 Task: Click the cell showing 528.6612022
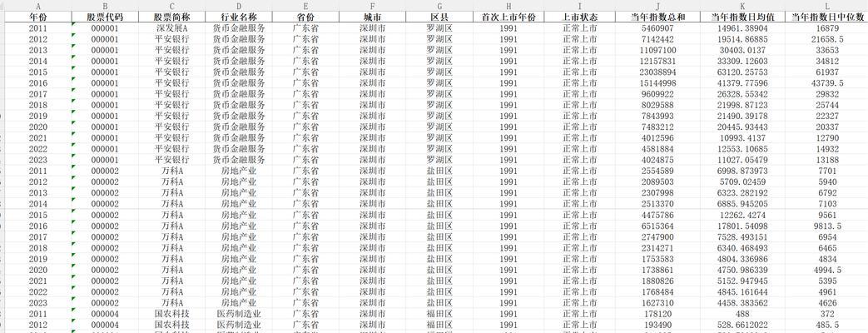click(x=742, y=325)
